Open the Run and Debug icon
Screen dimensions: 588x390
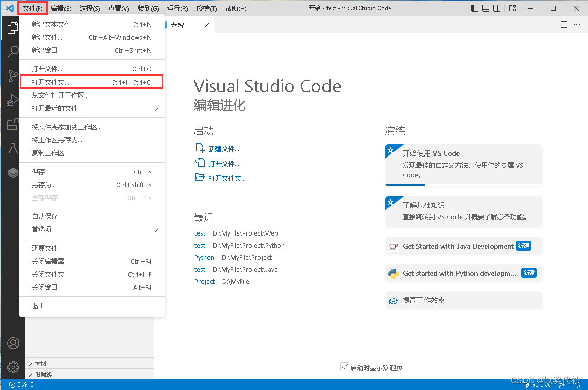pyautogui.click(x=13, y=101)
